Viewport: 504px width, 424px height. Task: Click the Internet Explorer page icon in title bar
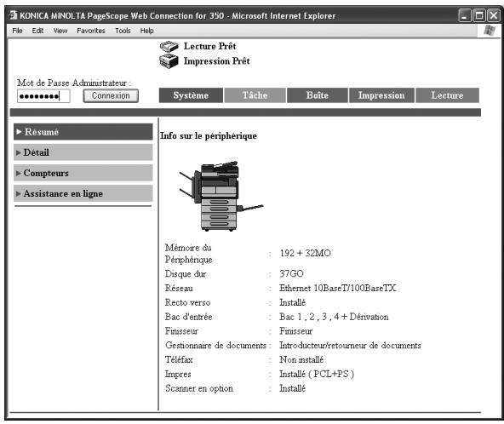[x=13, y=15]
